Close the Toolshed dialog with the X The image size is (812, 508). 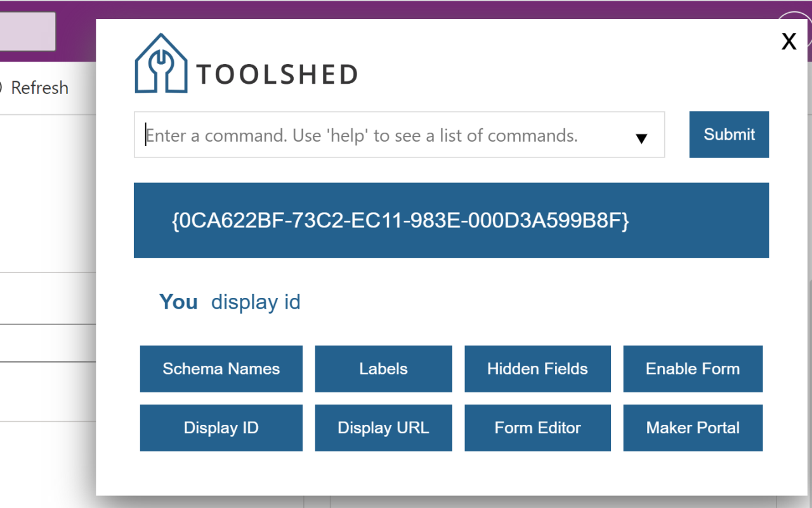pyautogui.click(x=789, y=41)
